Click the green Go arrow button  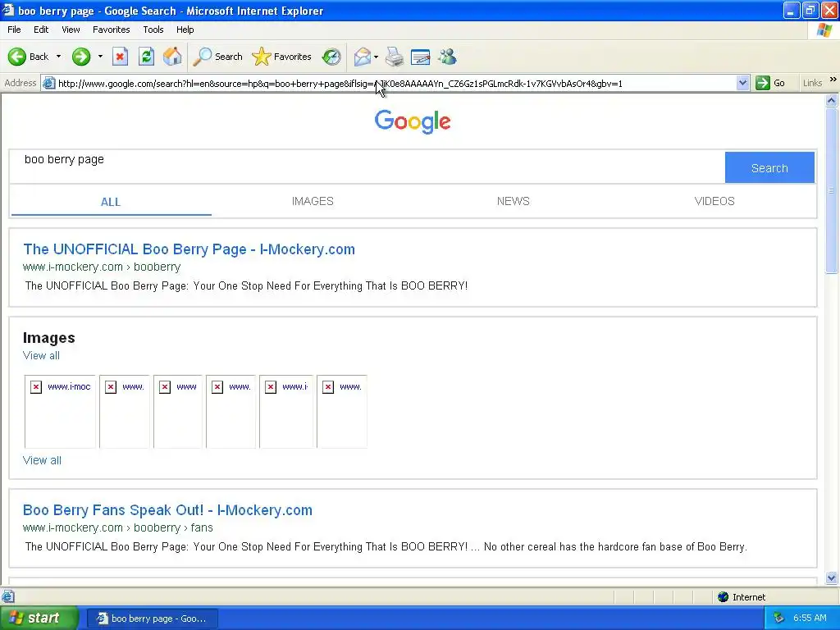762,83
